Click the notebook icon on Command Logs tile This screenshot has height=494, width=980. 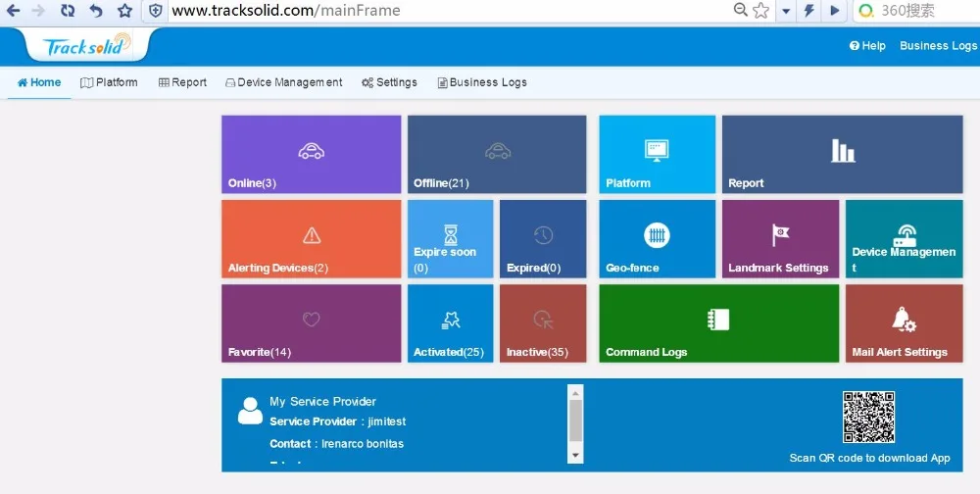718,320
